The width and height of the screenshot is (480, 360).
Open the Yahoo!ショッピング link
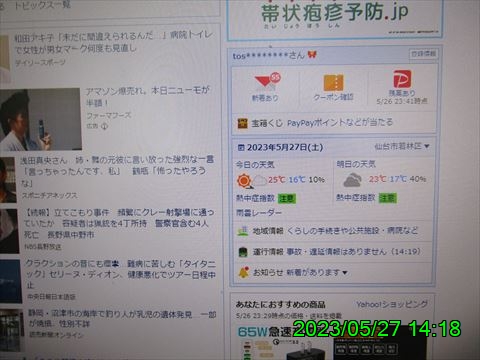(x=392, y=304)
